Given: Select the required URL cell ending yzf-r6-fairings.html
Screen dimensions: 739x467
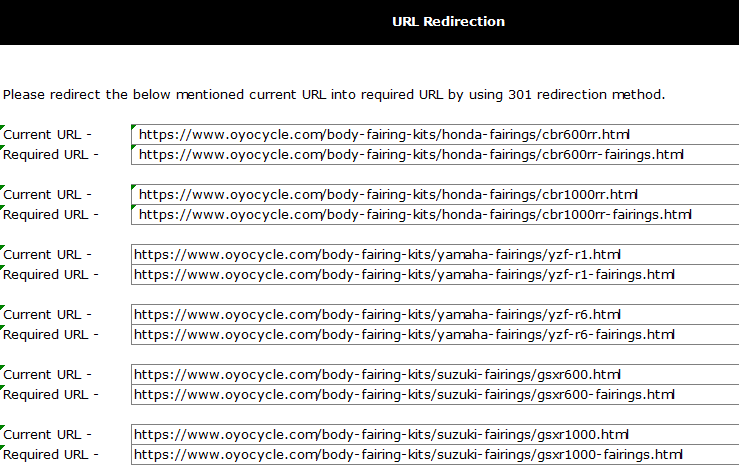Looking at the screenshot, I should pyautogui.click(x=435, y=334).
